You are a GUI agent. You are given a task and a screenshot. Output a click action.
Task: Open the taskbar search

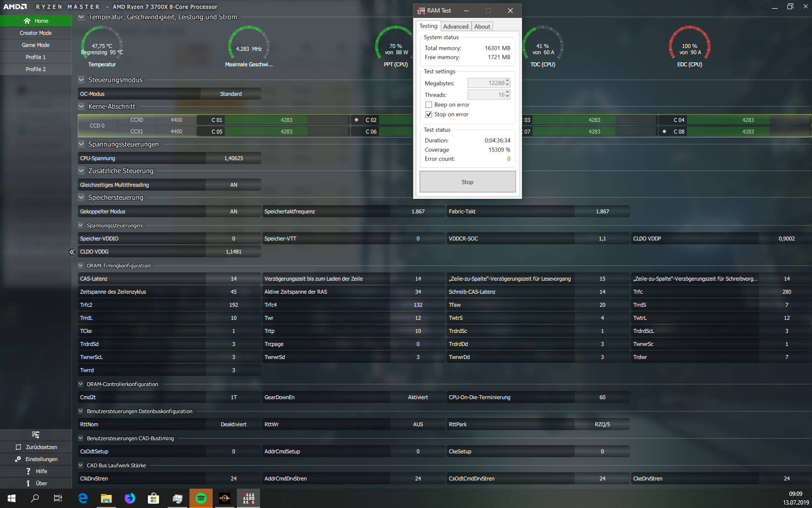point(35,498)
